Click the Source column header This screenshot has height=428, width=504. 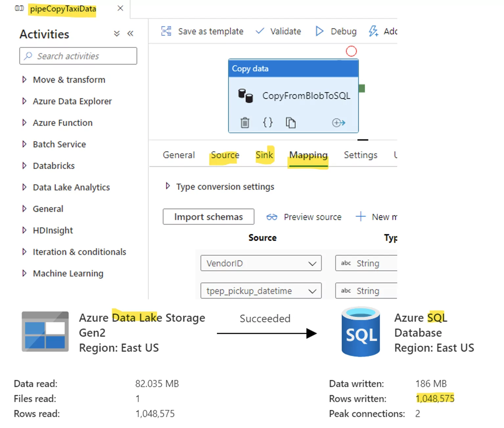[x=263, y=238]
